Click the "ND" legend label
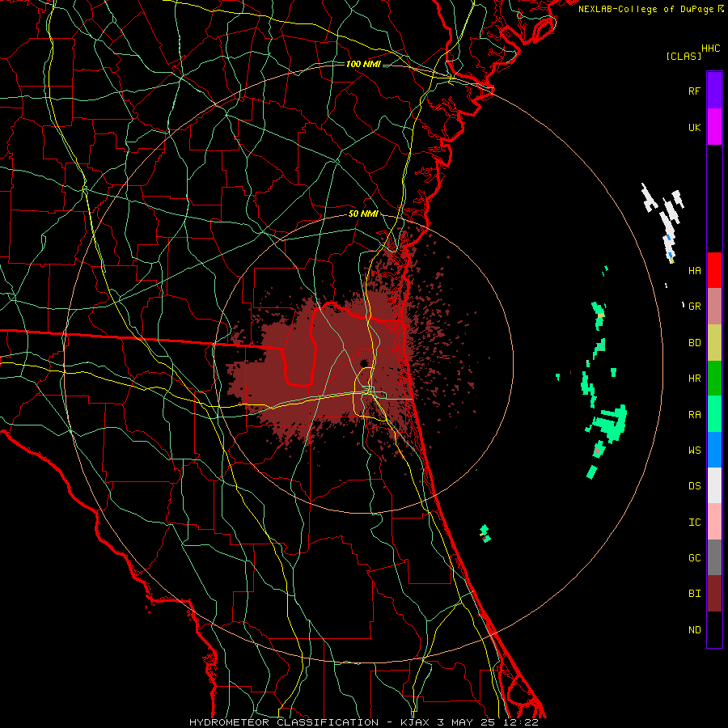 tap(694, 630)
